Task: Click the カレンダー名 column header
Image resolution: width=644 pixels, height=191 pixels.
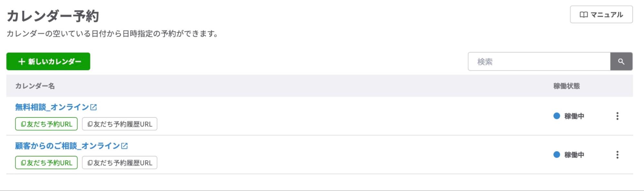Action: pyautogui.click(x=35, y=86)
